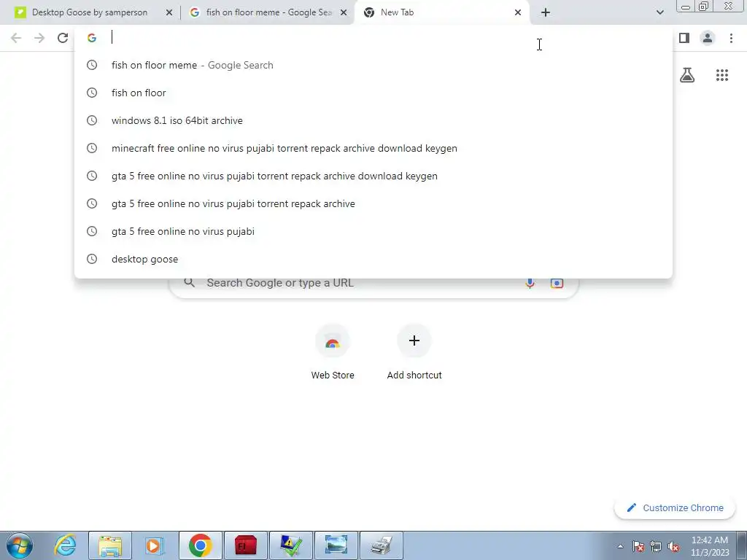The image size is (747, 560).
Task: Open Windows Media Player on taskbar
Action: 153,545
